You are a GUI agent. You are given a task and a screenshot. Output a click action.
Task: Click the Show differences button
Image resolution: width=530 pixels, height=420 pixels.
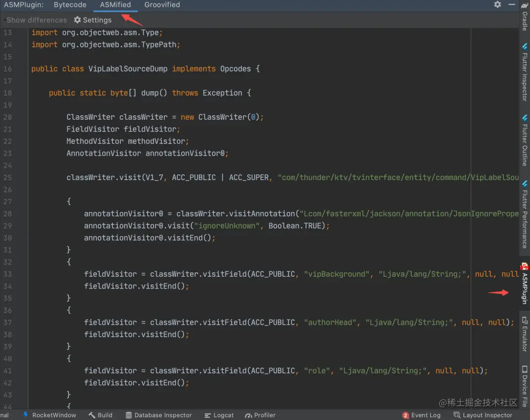36,20
